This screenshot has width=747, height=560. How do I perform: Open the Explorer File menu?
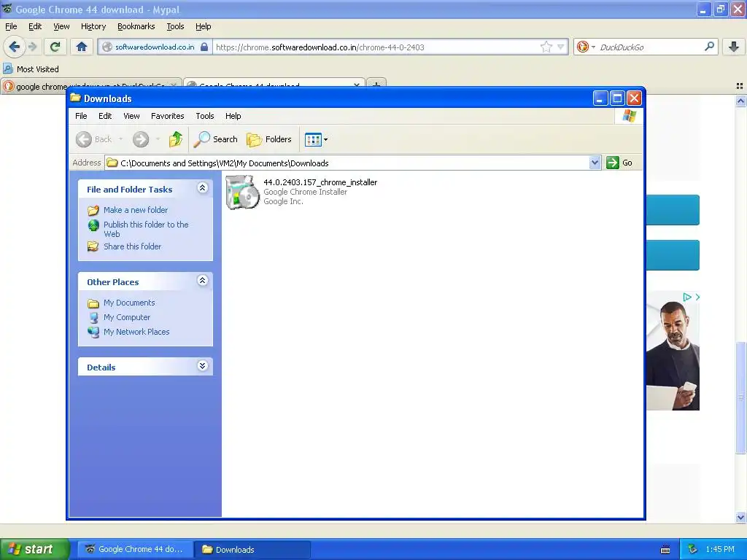click(81, 116)
